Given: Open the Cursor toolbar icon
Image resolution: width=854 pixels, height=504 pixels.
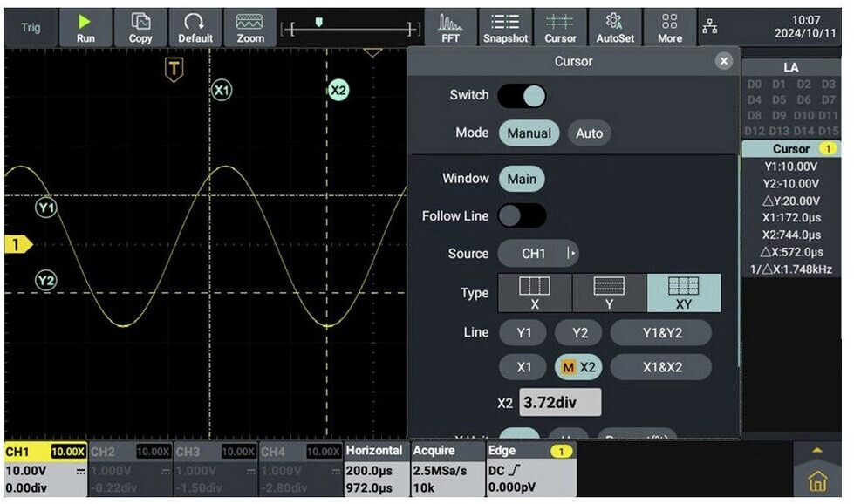Looking at the screenshot, I should tap(560, 28).
